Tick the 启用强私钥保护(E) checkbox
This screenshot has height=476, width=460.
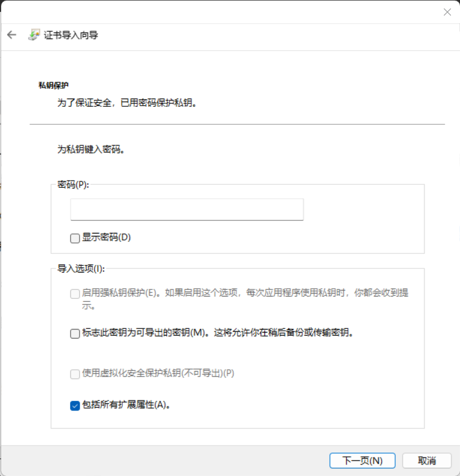75,294
